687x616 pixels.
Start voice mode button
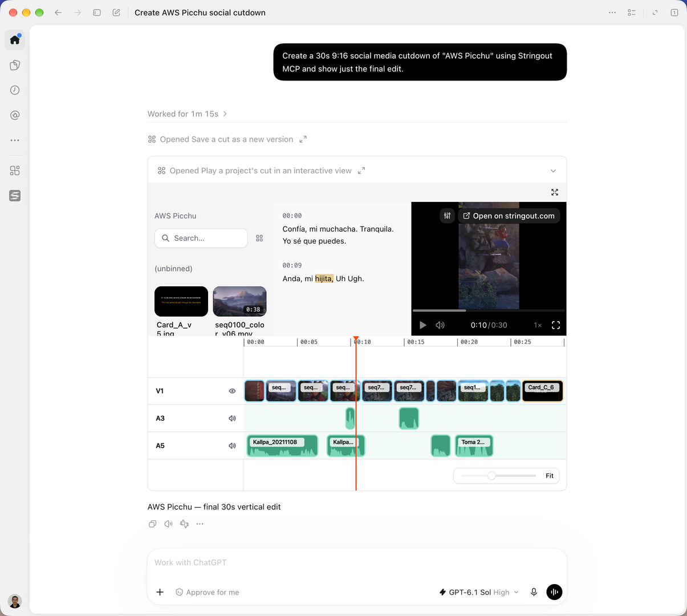(x=554, y=592)
